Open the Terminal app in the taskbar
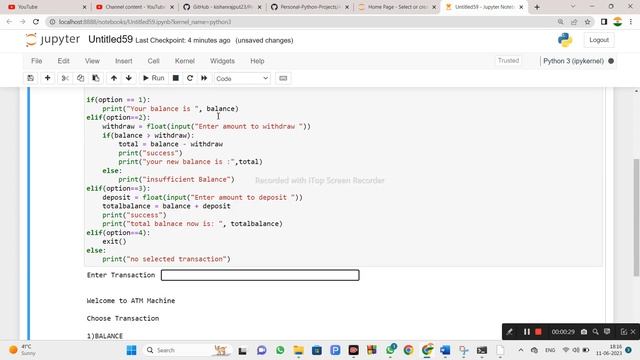The image size is (640, 360). click(482, 350)
